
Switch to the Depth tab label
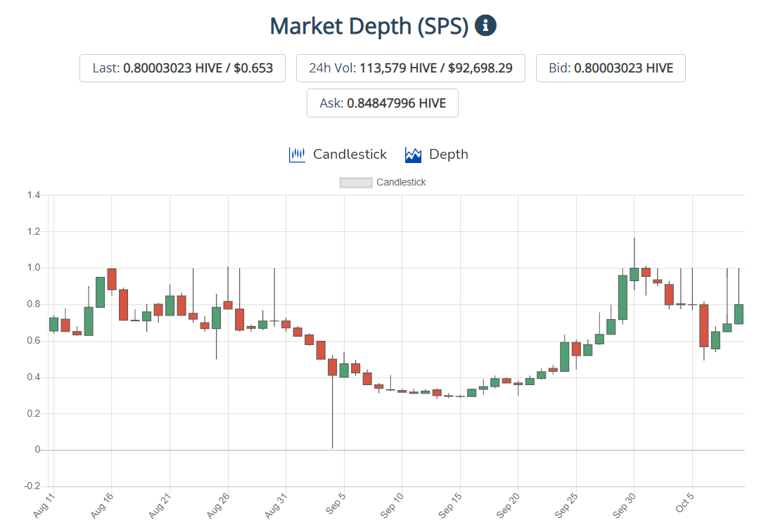(x=449, y=154)
